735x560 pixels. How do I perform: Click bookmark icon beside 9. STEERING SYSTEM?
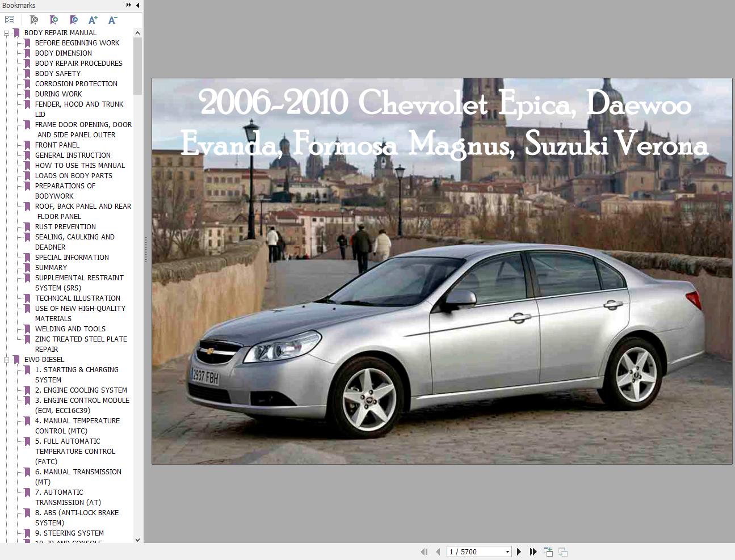pos(27,533)
